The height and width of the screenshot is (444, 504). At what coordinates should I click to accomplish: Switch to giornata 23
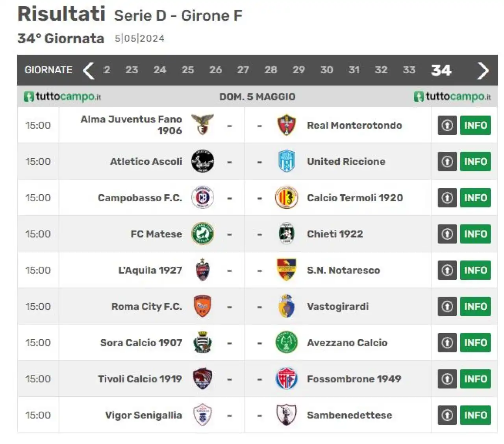[132, 70]
